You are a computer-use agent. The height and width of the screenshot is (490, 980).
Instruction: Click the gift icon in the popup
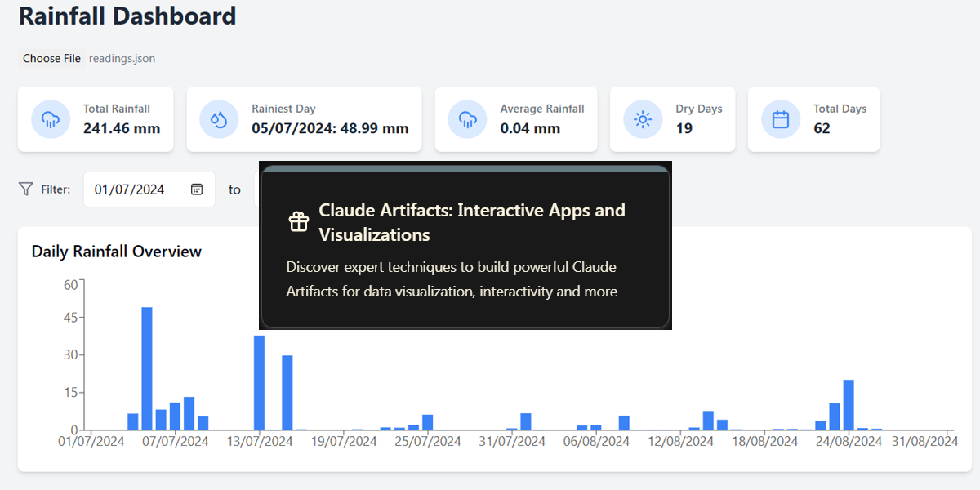pos(298,220)
